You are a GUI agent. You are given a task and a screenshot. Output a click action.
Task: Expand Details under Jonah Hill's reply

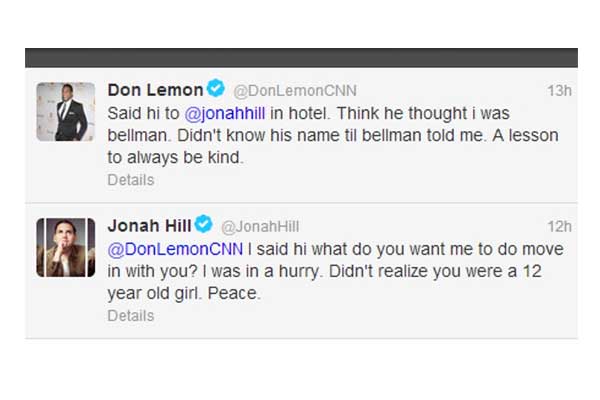(x=131, y=315)
